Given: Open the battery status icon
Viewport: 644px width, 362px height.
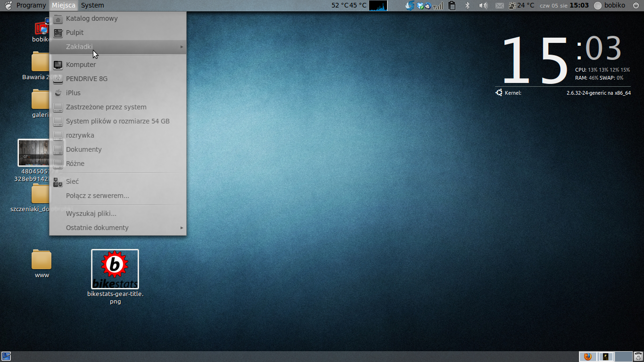Looking at the screenshot, I should point(452,5).
